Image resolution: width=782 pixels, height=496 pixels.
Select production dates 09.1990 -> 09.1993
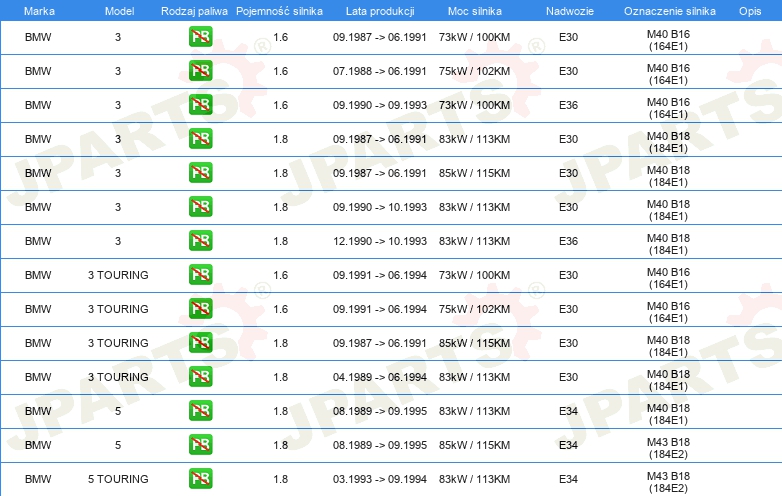pyautogui.click(x=380, y=105)
